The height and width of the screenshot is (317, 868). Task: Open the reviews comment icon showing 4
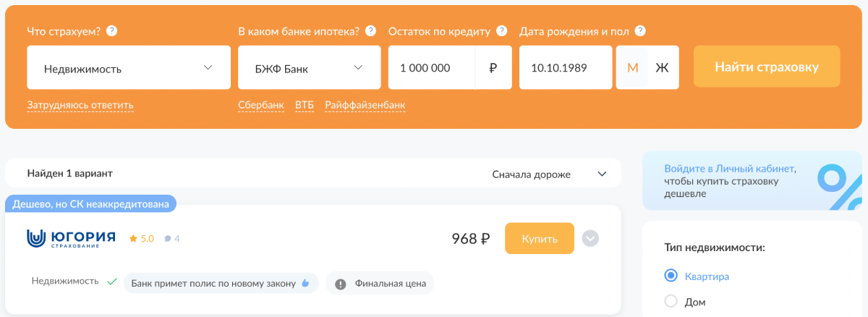pyautogui.click(x=168, y=238)
